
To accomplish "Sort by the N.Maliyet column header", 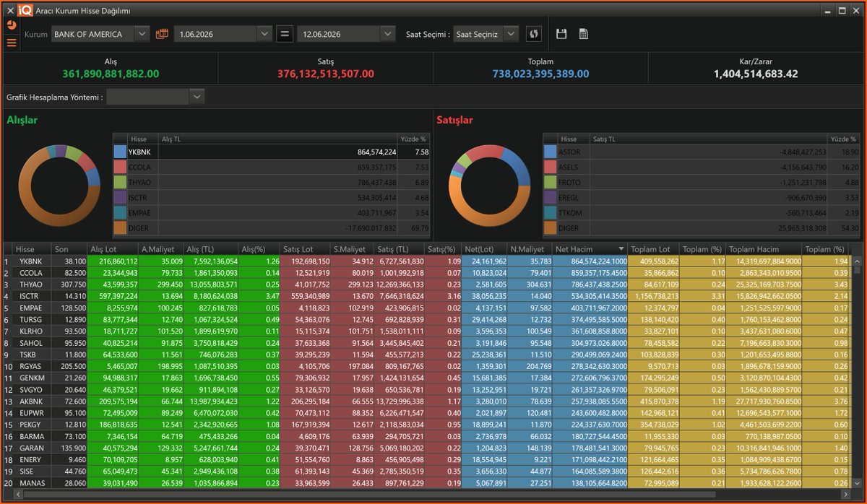I will pyautogui.click(x=529, y=248).
